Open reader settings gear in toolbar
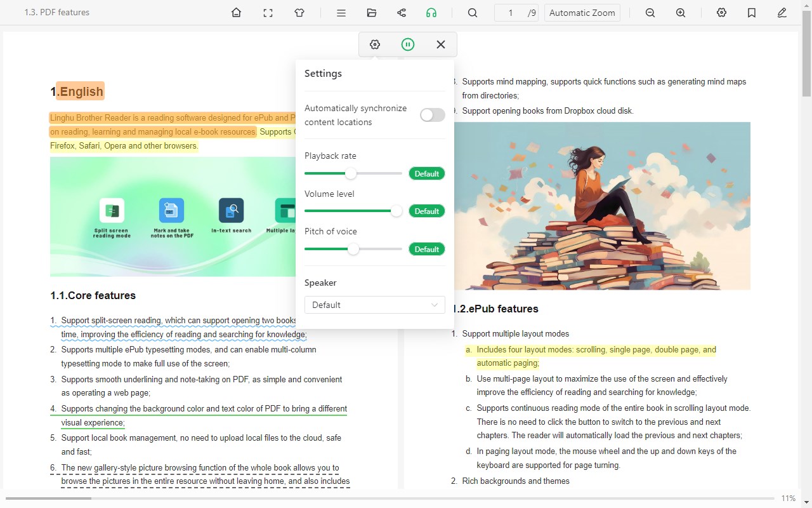Image resolution: width=812 pixels, height=508 pixels. pyautogui.click(x=721, y=13)
